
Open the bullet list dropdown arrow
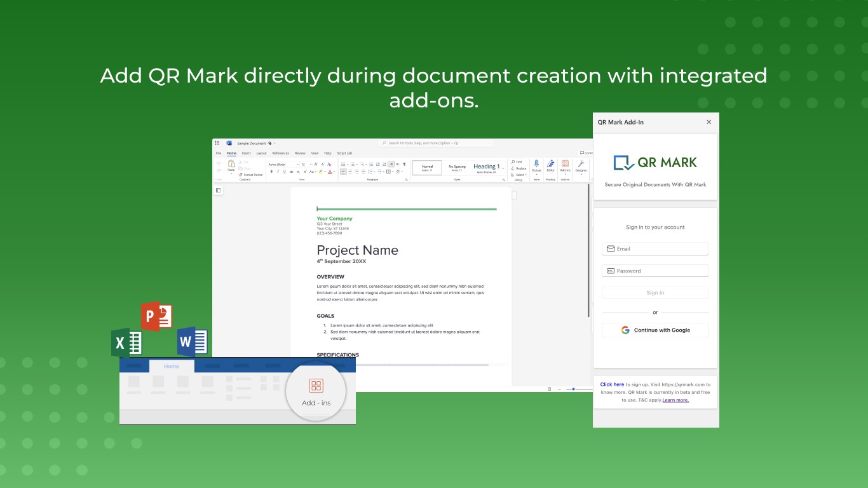point(348,165)
